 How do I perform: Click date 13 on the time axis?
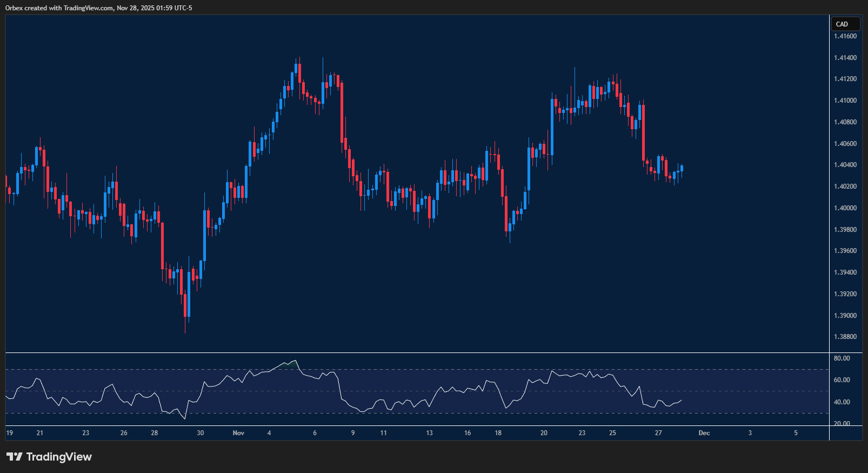click(429, 433)
